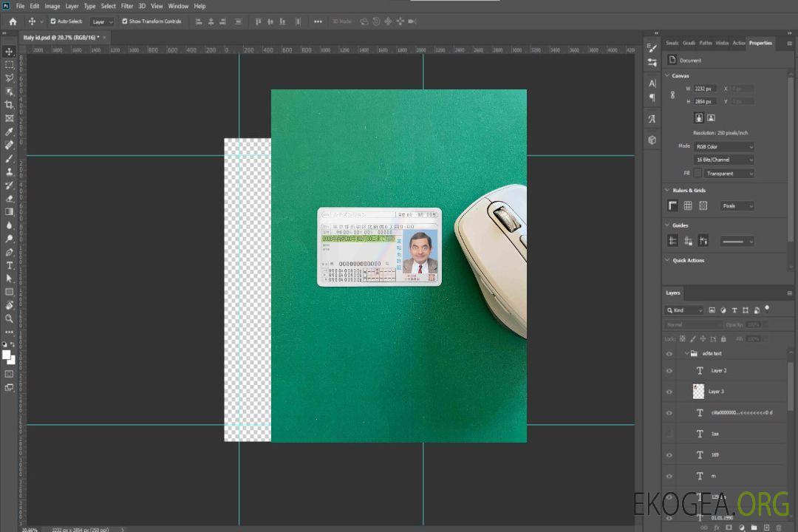Set canvas to landscape orientation
The width and height of the screenshot is (798, 532).
[x=711, y=118]
